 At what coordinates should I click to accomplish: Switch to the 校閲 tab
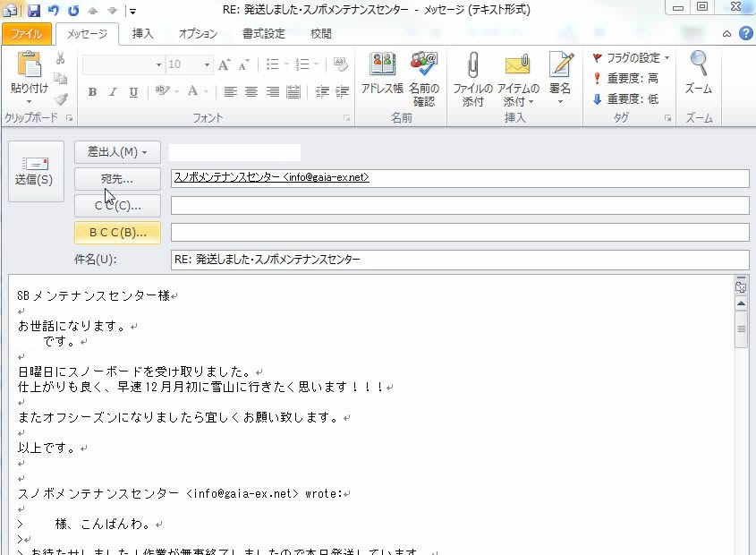point(321,34)
